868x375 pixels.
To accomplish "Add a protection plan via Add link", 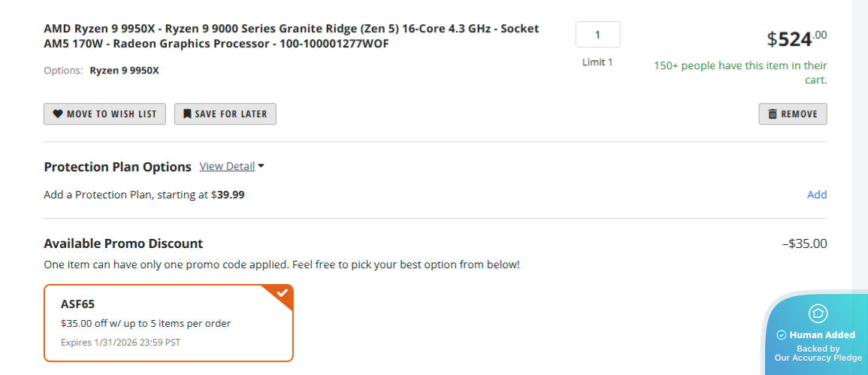I will pos(817,195).
